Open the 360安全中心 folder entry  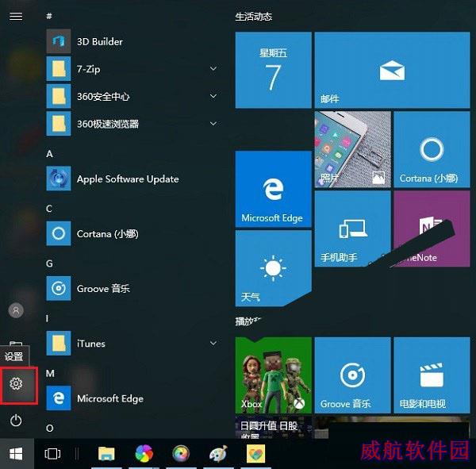coord(132,96)
